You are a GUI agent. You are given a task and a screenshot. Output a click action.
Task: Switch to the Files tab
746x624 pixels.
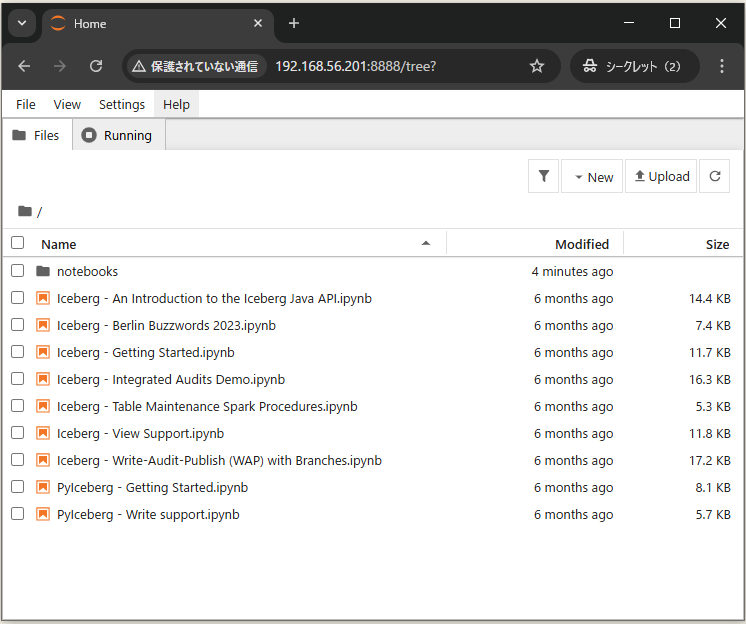(x=37, y=135)
